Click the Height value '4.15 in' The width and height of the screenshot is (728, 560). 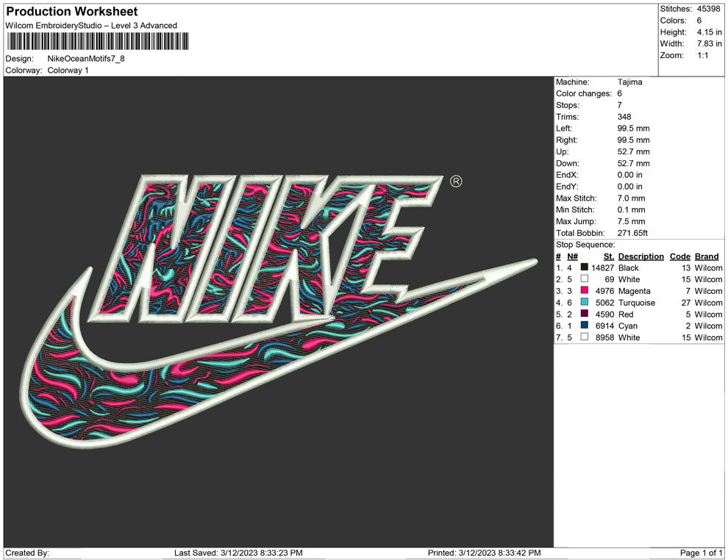click(709, 32)
